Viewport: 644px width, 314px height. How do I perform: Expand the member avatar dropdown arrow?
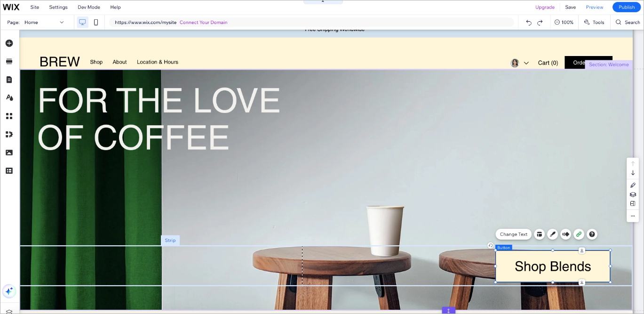pos(526,63)
